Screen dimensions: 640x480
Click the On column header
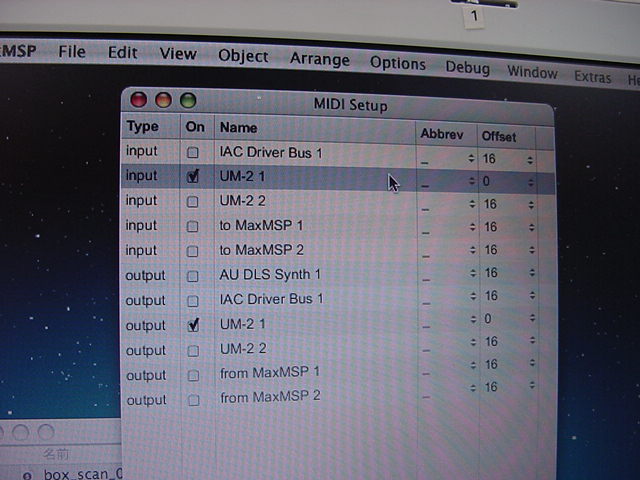(197, 127)
